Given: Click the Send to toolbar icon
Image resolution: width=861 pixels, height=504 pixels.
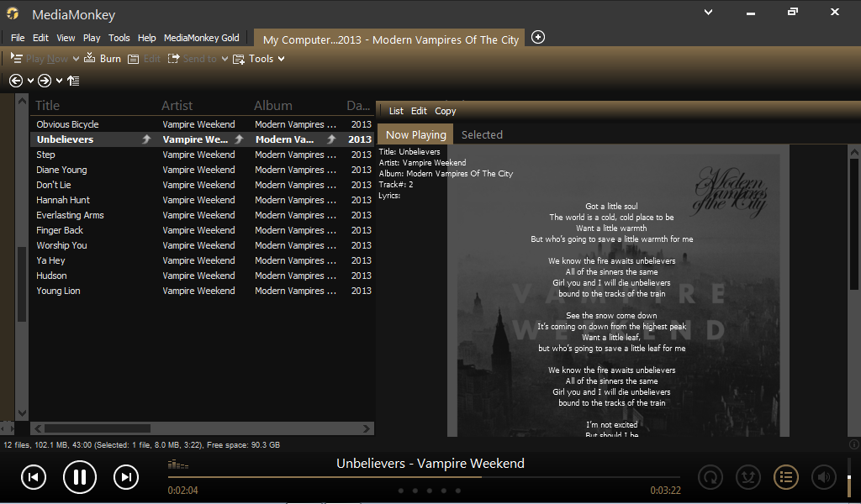Looking at the screenshot, I should pos(173,58).
